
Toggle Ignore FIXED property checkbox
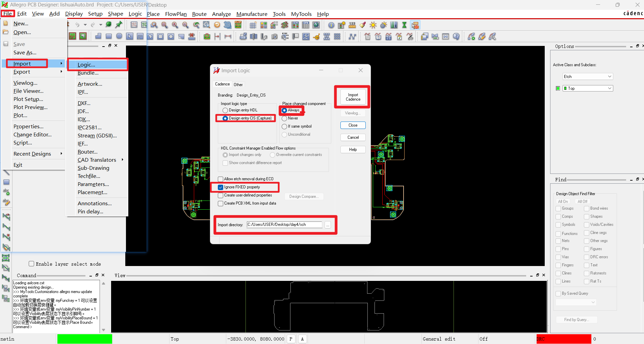point(221,187)
